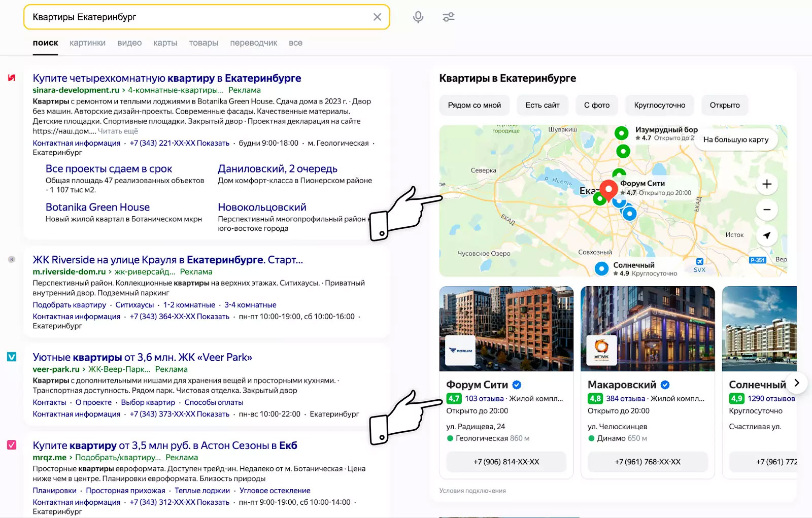Expand ad text via Читать ещё
Screen dimensions: 812x518
[x=118, y=131]
